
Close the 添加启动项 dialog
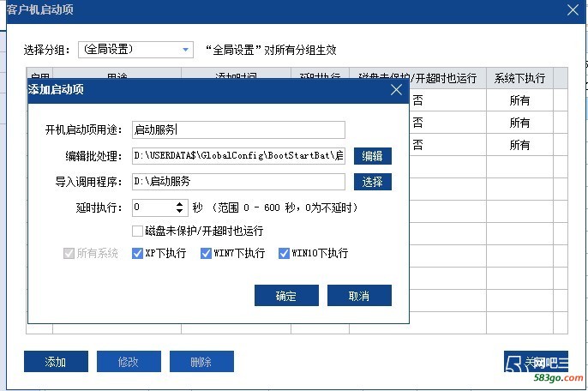396,90
